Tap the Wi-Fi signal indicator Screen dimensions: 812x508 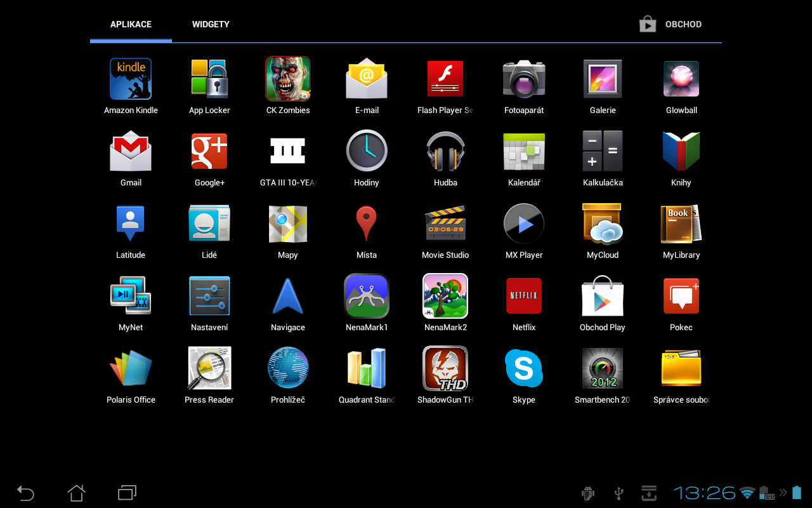(x=747, y=493)
